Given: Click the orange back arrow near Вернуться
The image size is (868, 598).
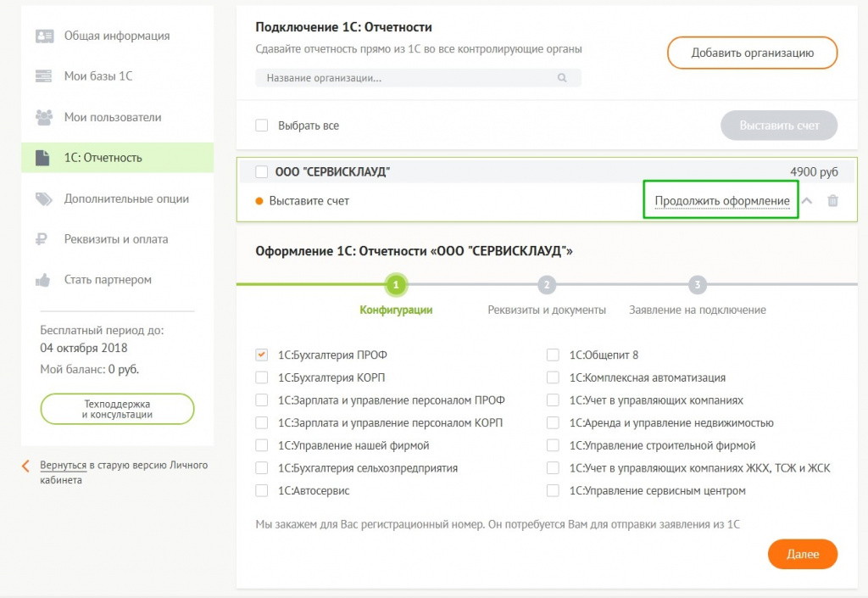Looking at the screenshot, I should pos(25,466).
